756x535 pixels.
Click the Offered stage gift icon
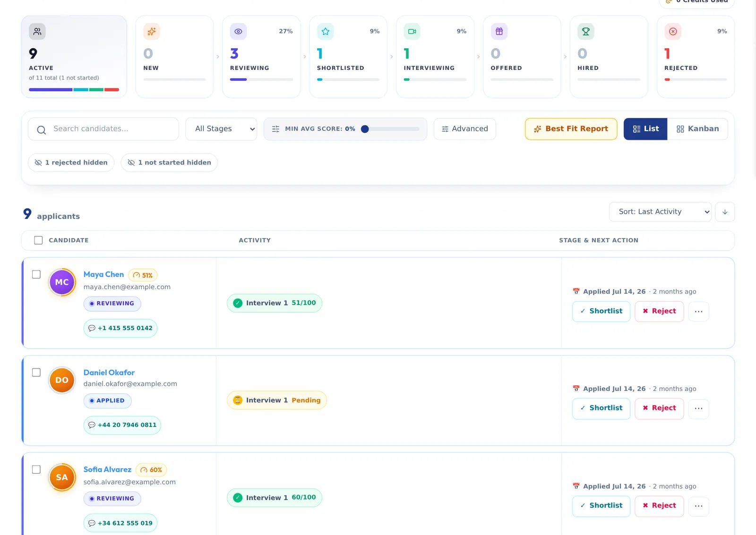point(499,32)
